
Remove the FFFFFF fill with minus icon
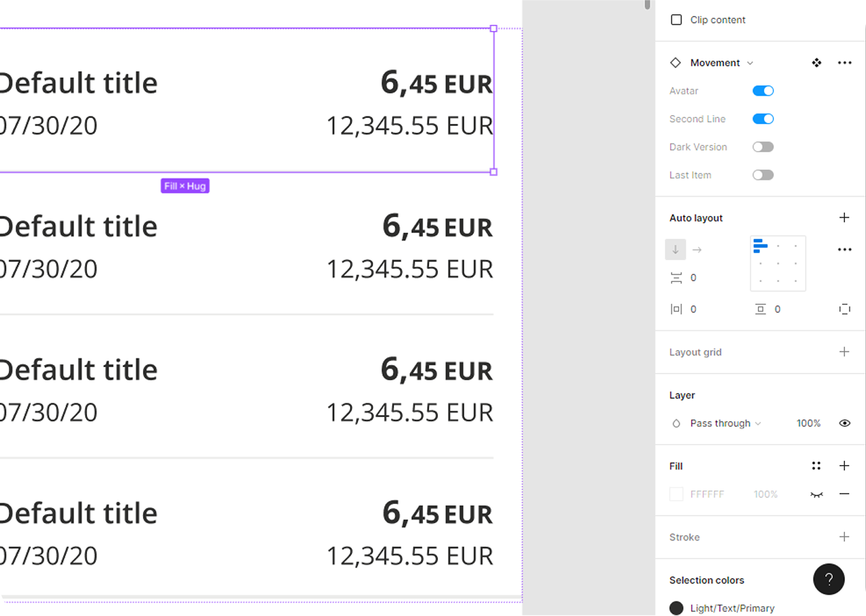point(844,494)
